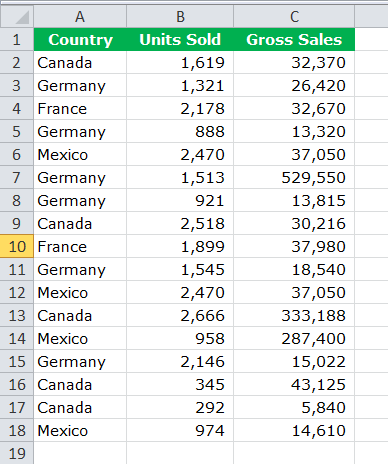Select column C header
This screenshot has height=464, width=388.
(294, 16)
